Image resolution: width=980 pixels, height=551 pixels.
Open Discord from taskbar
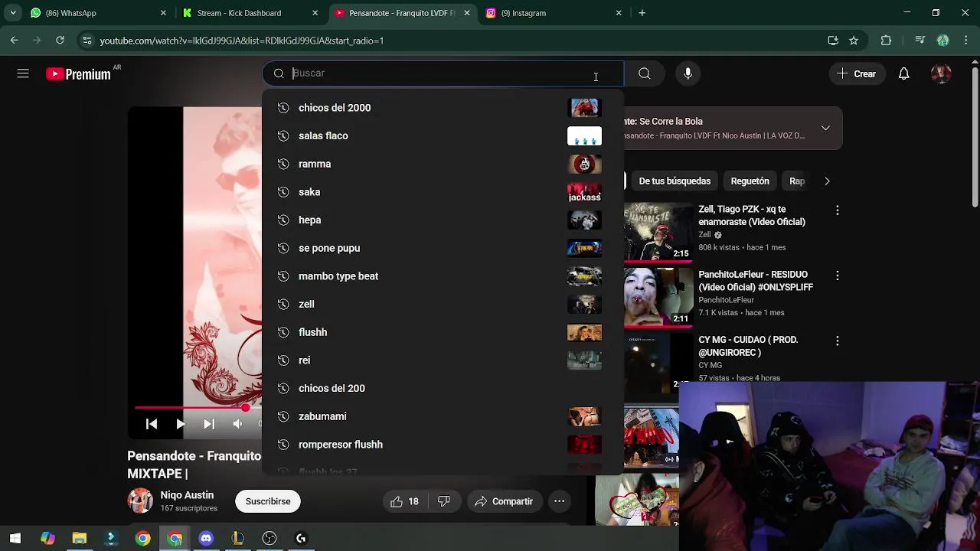click(206, 539)
